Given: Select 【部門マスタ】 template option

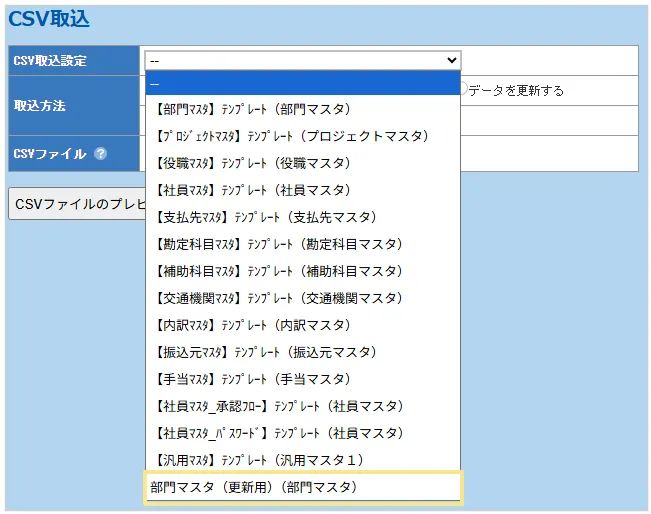Looking at the screenshot, I should point(302,109).
